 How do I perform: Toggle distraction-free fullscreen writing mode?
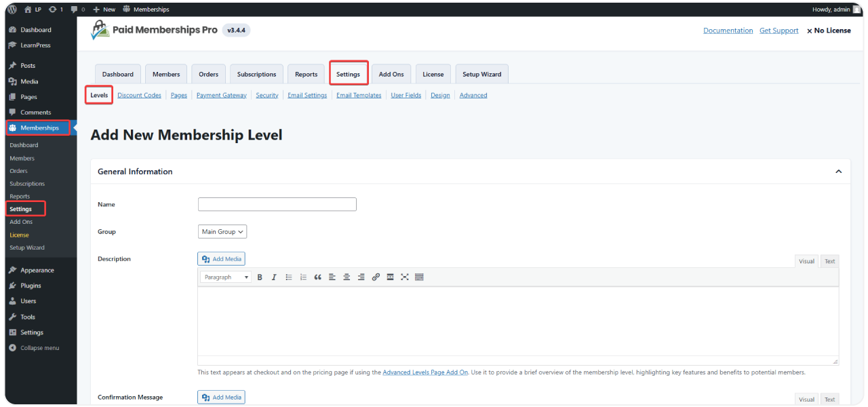tap(404, 277)
